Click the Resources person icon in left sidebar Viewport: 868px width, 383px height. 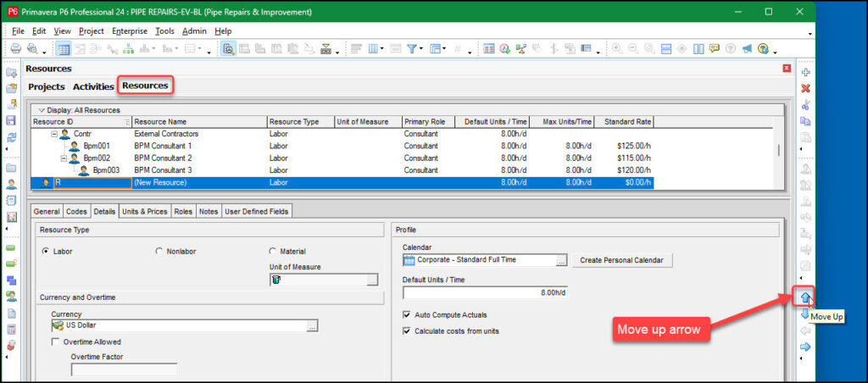[11, 185]
